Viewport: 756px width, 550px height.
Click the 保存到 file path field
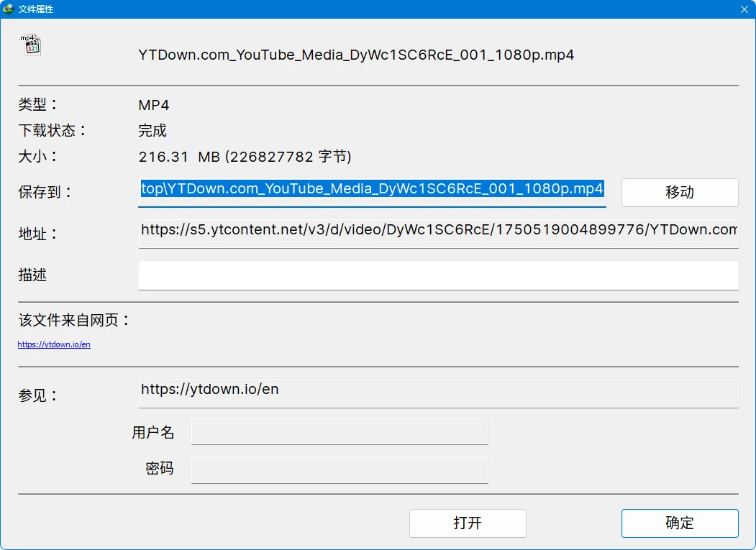pos(371,190)
